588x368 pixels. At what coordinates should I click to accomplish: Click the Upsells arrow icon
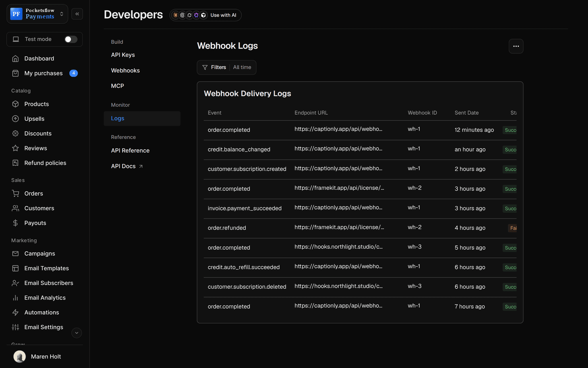pyautogui.click(x=16, y=119)
